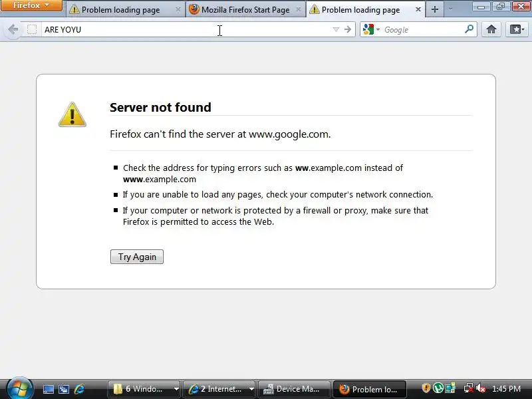The height and width of the screenshot is (399, 532).
Task: Select the active Problem loading page tab
Action: 366,9
